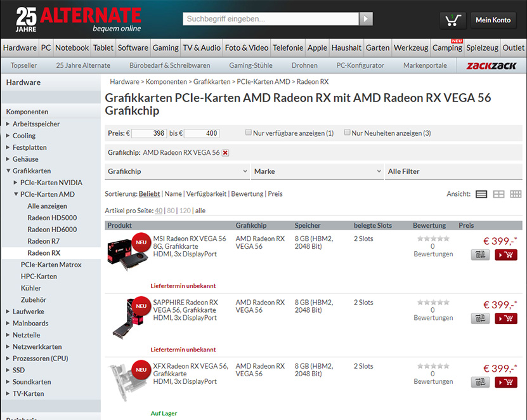
Task: Remove the AMD Radeon RX VEGA 56 filter
Action: pos(226,153)
